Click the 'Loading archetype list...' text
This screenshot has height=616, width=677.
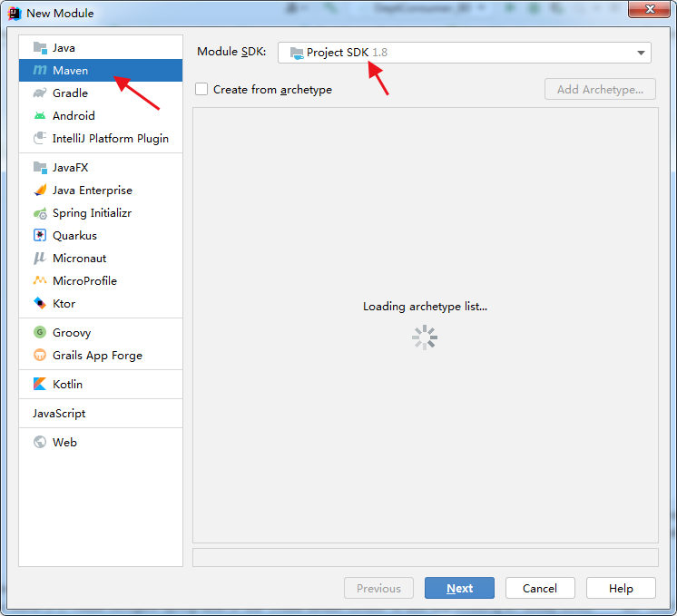coord(425,307)
